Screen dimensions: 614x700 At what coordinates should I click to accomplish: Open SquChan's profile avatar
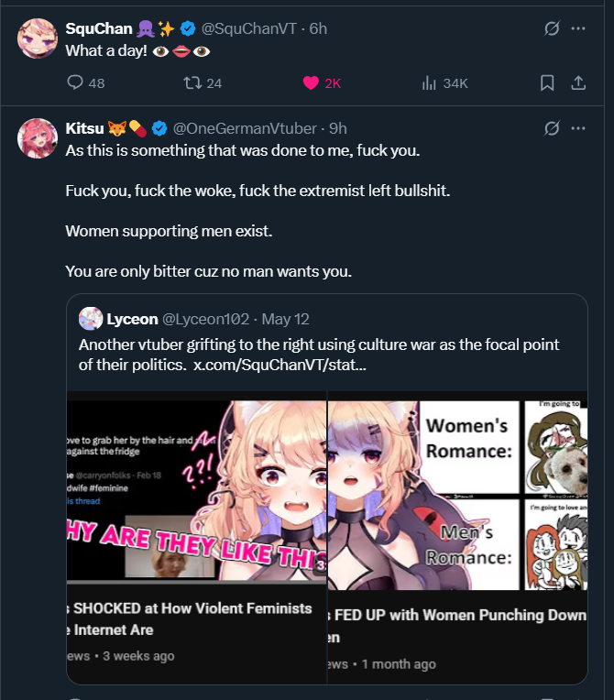[38, 38]
